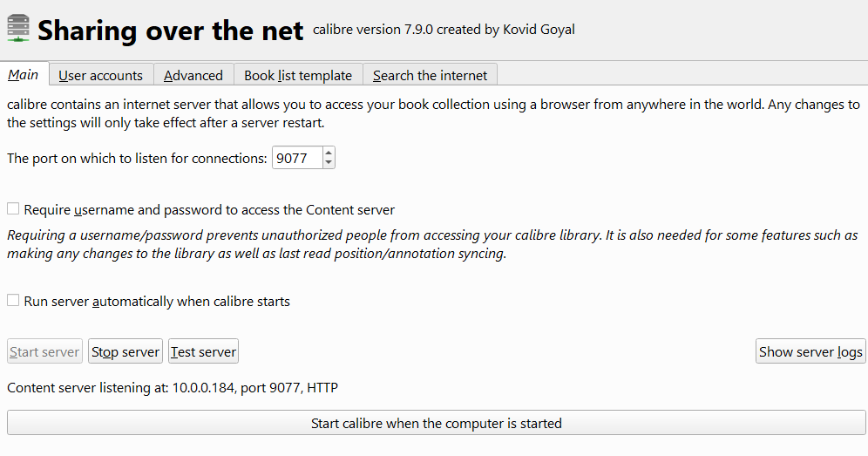Viewport: 868px width, 456px height.
Task: Toggle Run server automatically when calibre starts
Action: click(x=13, y=301)
